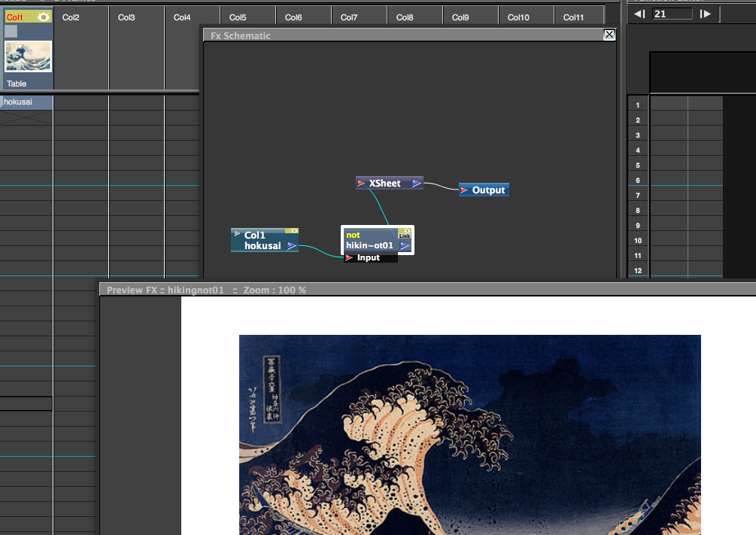The image size is (756, 535).
Task: Click the hokusai wave thumbnail in Col1
Action: pyautogui.click(x=28, y=56)
